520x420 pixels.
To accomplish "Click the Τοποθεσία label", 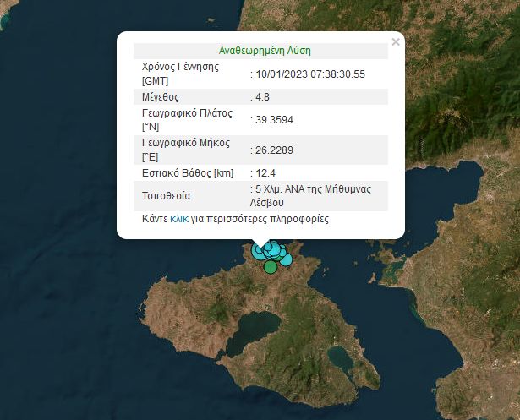I will point(167,196).
